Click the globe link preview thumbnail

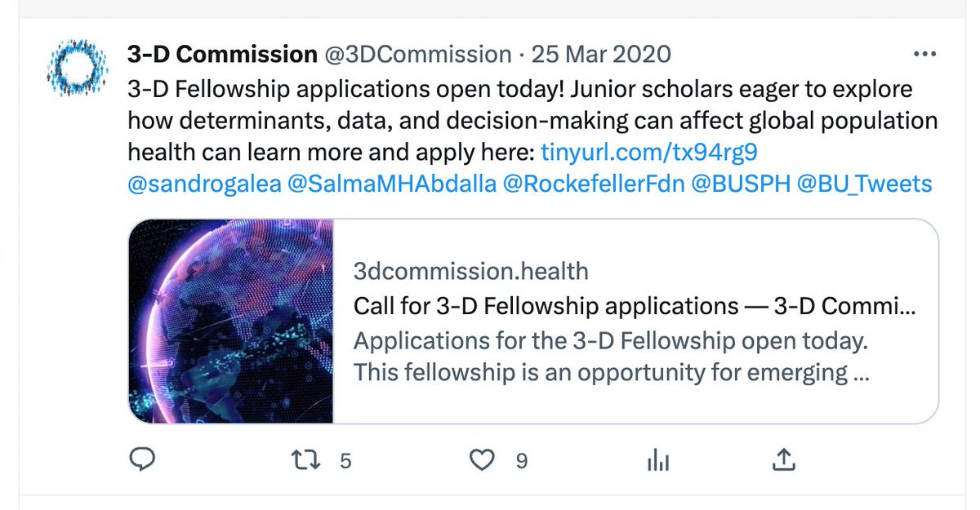point(231,321)
